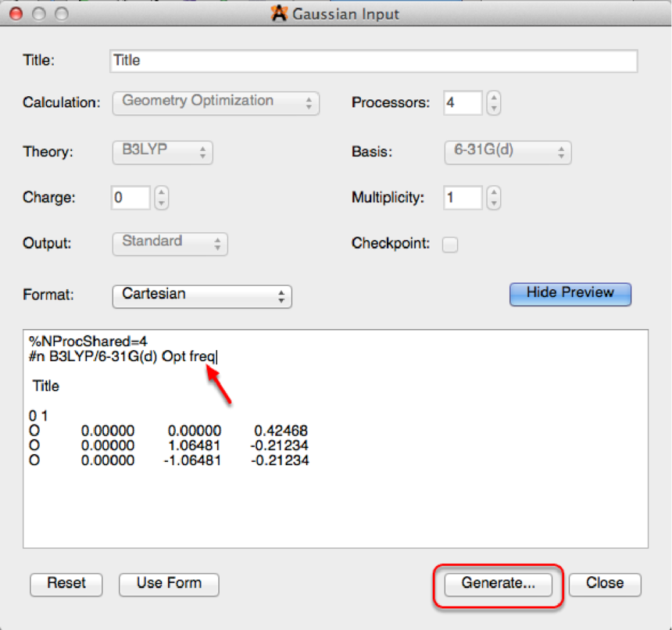Click the Avogadro icon in title bar
The width and height of the screenshot is (672, 630).
(278, 13)
